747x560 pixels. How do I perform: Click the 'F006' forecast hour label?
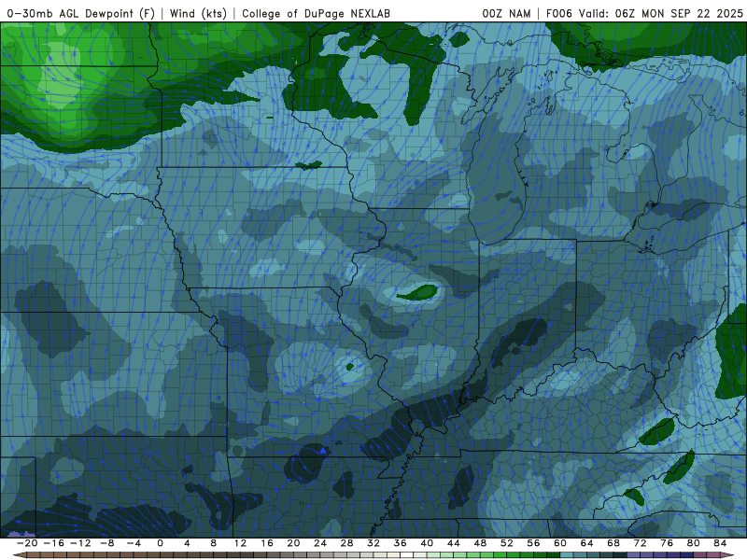tap(558, 13)
